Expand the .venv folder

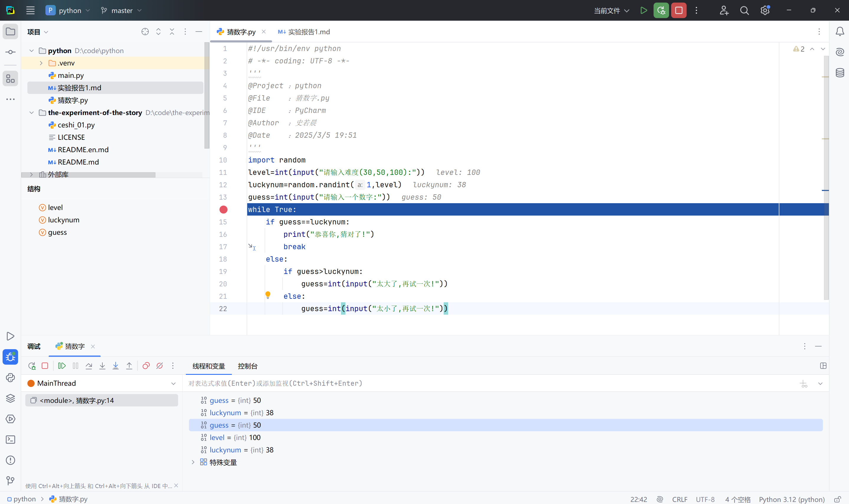tap(41, 63)
